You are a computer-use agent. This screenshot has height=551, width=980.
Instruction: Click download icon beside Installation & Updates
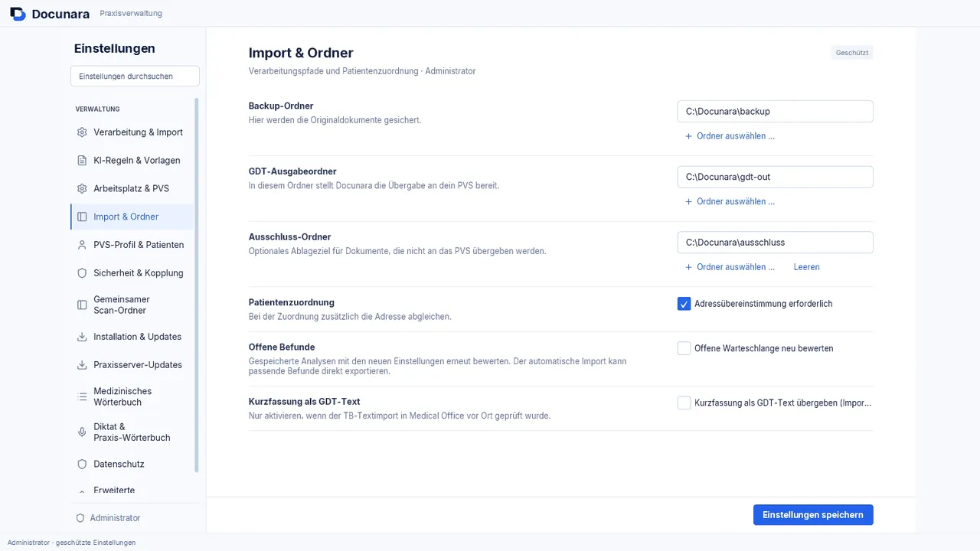82,337
